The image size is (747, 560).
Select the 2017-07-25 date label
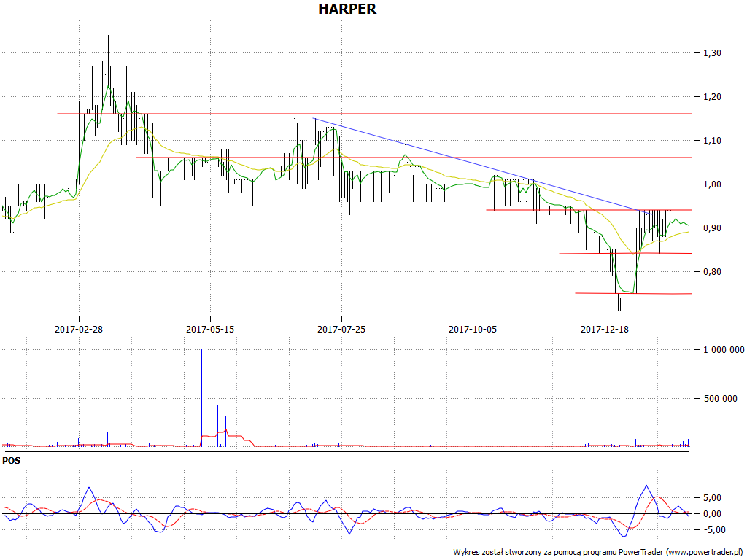point(341,329)
